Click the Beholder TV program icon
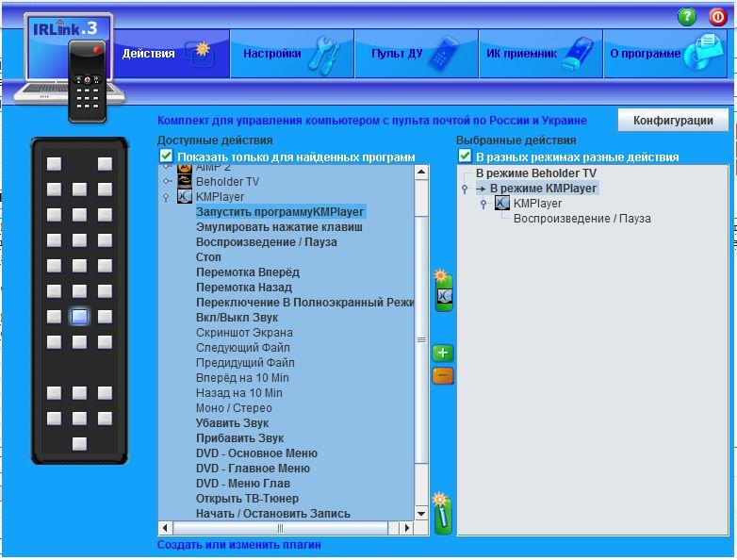This screenshot has width=737, height=560. (x=185, y=182)
